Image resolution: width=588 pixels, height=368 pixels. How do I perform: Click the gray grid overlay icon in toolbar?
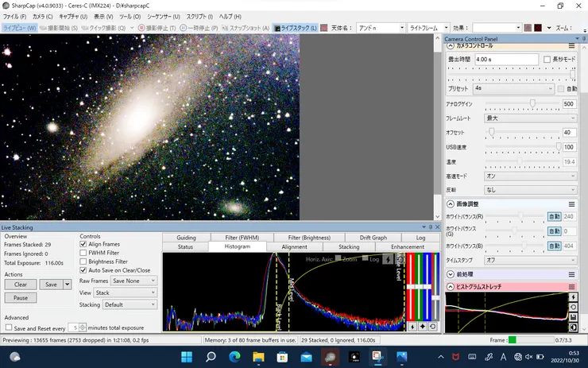528,28
